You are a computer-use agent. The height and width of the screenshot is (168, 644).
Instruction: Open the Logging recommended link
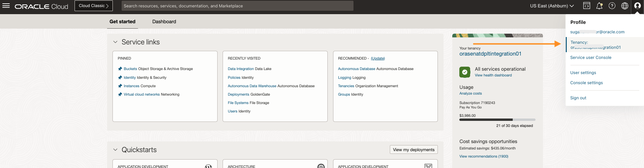(344, 77)
